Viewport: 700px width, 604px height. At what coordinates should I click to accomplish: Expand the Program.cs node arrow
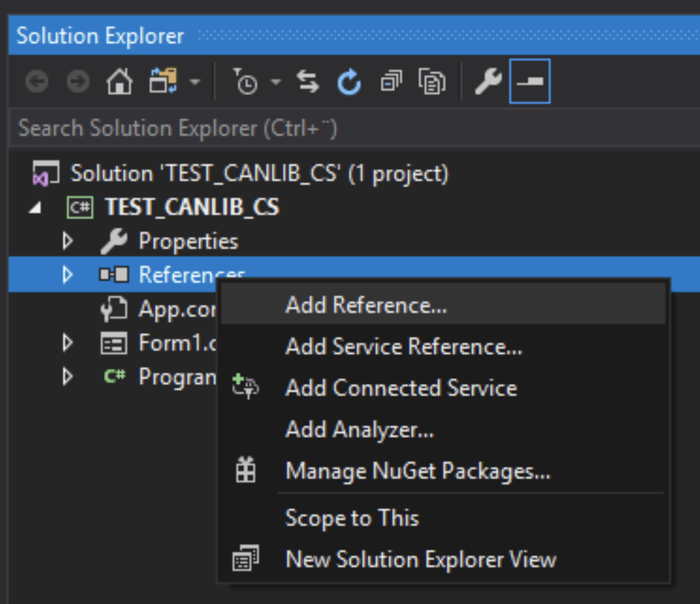click(67, 377)
